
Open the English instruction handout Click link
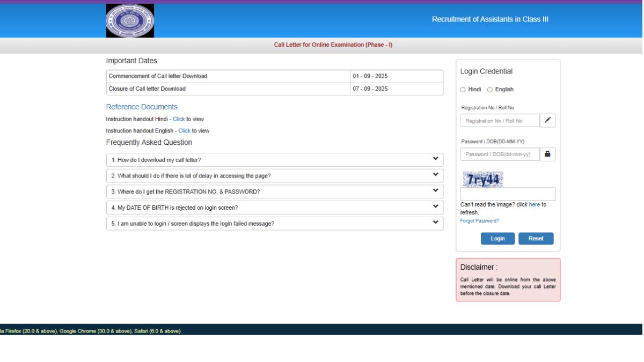tap(184, 131)
